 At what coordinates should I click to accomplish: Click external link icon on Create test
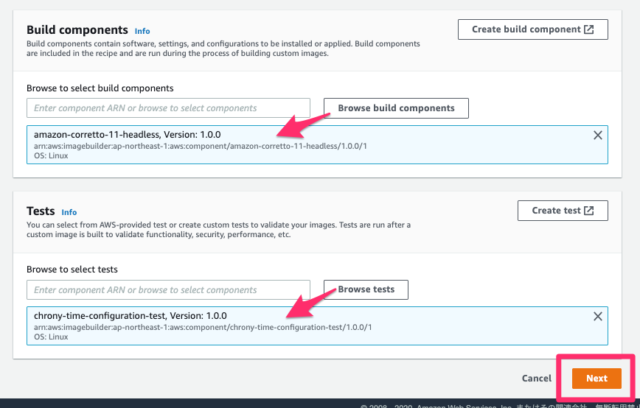589,210
